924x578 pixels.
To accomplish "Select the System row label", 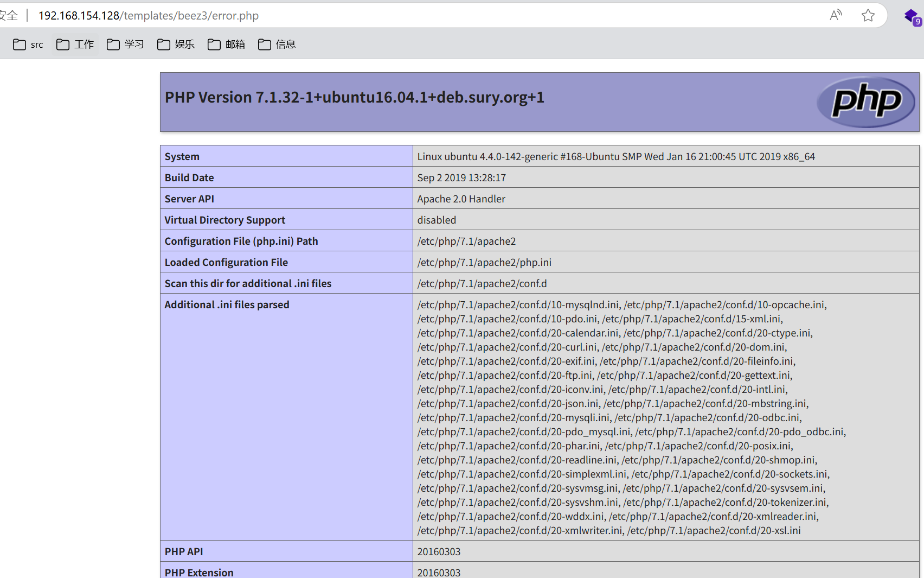I will (182, 156).
